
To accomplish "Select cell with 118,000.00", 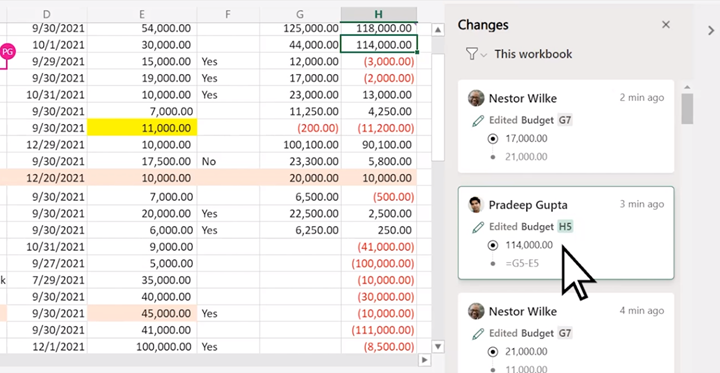I will pos(379,28).
